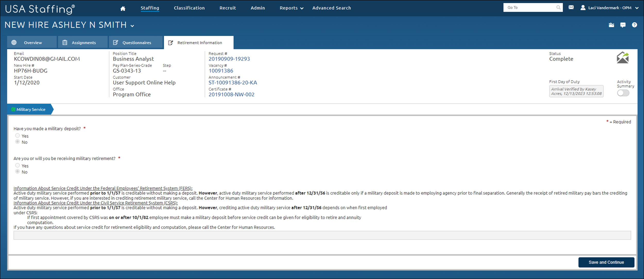Open the Laci Vandermark user dropdown arrow
The image size is (644, 279).
point(637,8)
